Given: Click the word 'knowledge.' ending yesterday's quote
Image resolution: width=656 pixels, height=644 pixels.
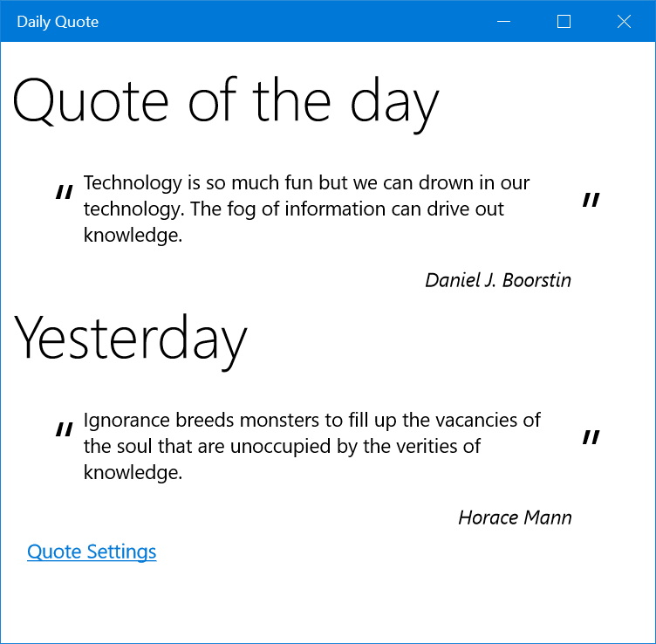Looking at the screenshot, I should tap(133, 473).
